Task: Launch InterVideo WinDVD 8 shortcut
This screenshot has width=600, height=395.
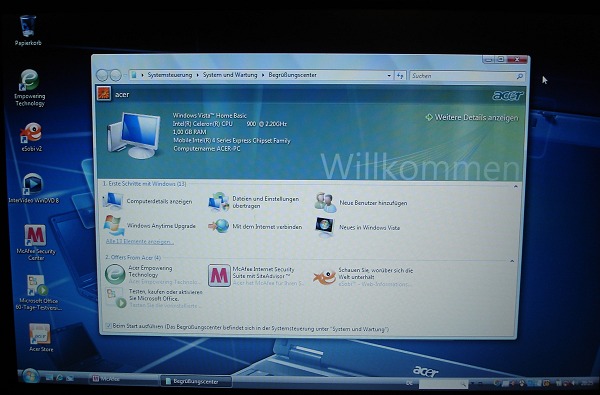Action: click(33, 188)
